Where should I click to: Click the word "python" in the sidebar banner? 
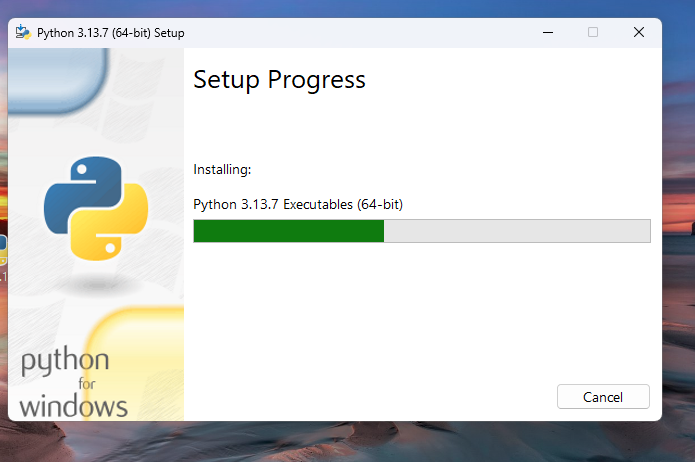65,361
